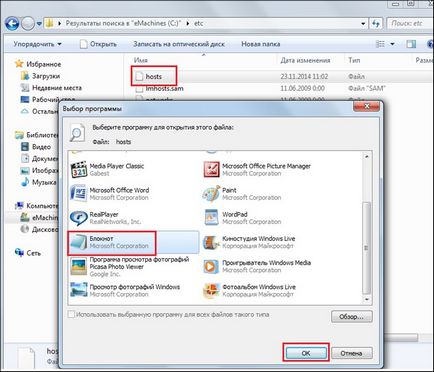
Task: Select the hosts file in list
Action: click(153, 76)
